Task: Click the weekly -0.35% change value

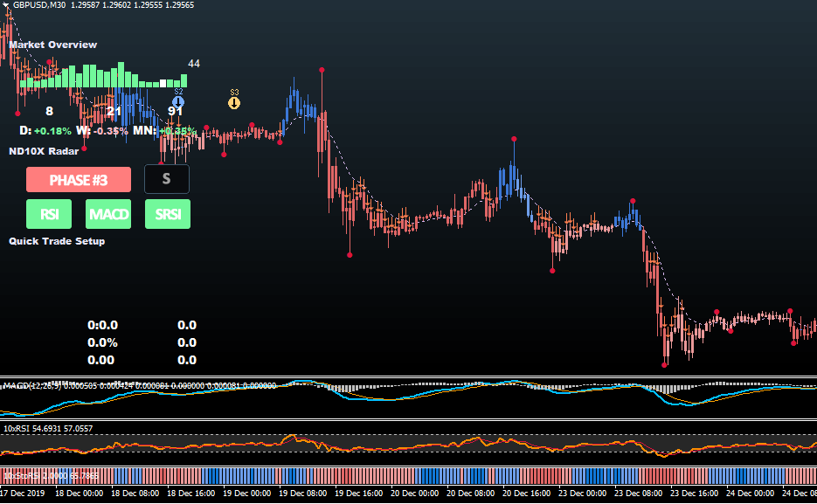Action: coord(109,131)
